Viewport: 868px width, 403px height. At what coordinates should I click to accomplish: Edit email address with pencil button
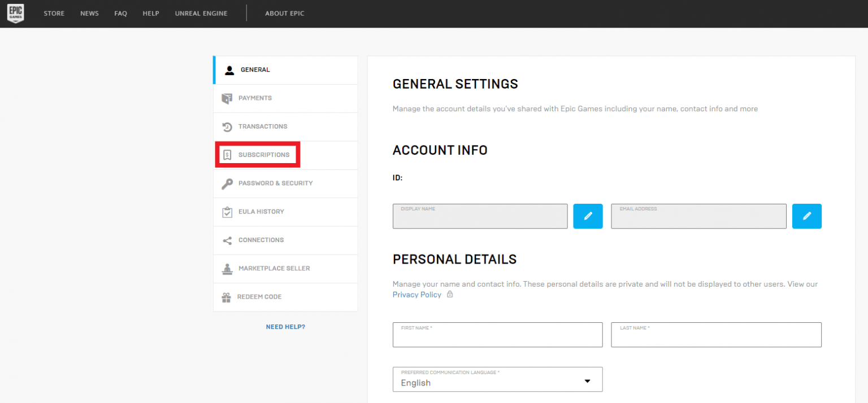coord(807,216)
